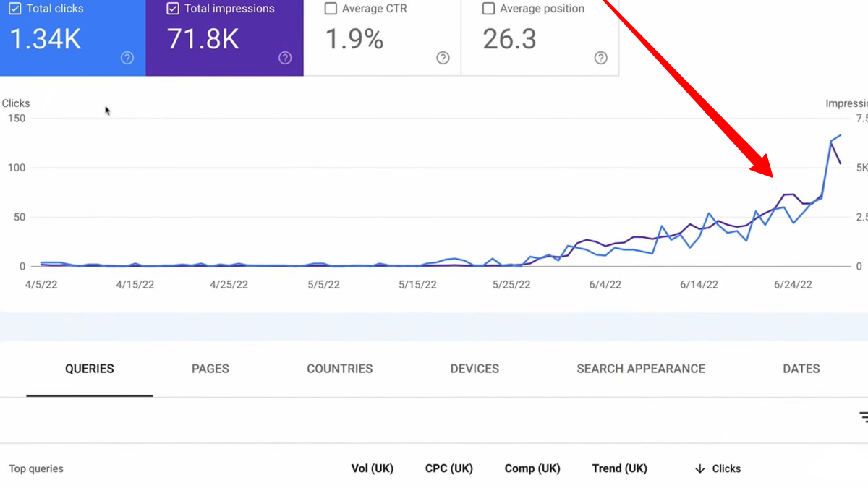Switch to the Countries tab

[340, 369]
